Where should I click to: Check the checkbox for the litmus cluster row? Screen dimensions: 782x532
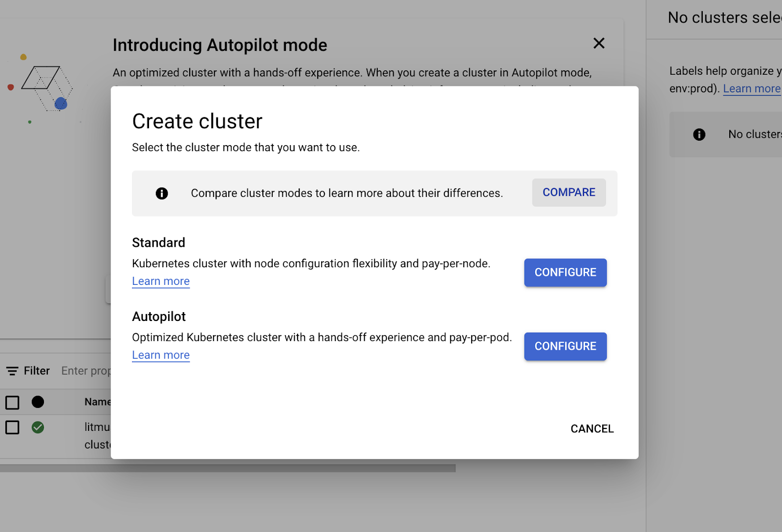tap(12, 427)
